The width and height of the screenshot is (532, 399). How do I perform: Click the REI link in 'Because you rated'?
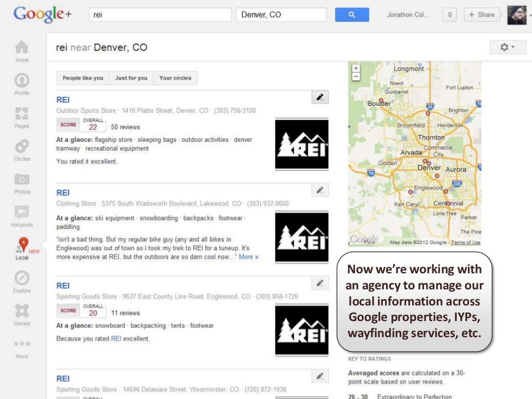pyautogui.click(x=116, y=339)
